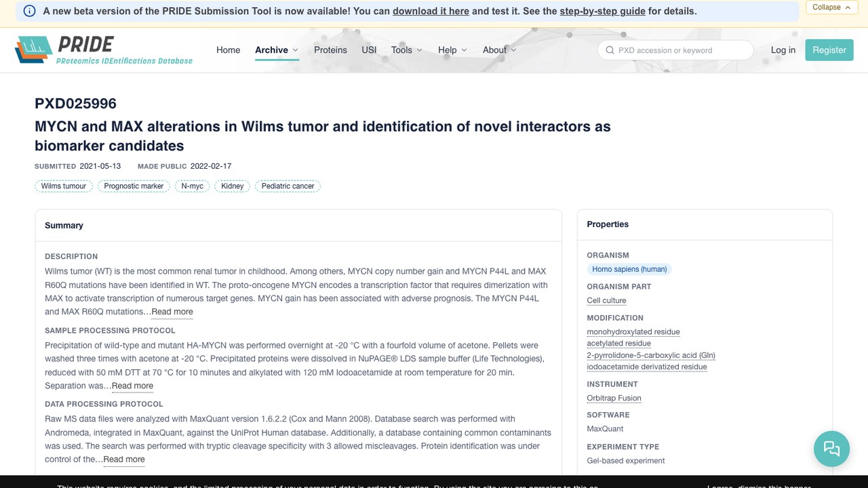Open the Orbitrap Fusion instrument link

point(614,398)
